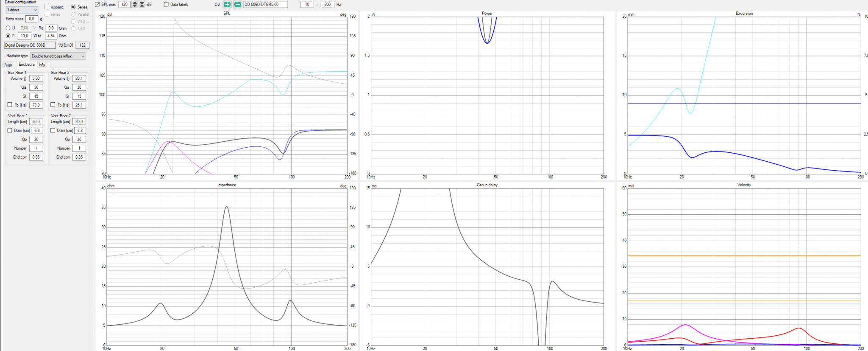Click Vent Rear 1 Qp field
The height and width of the screenshot is (351, 868).
click(x=36, y=139)
